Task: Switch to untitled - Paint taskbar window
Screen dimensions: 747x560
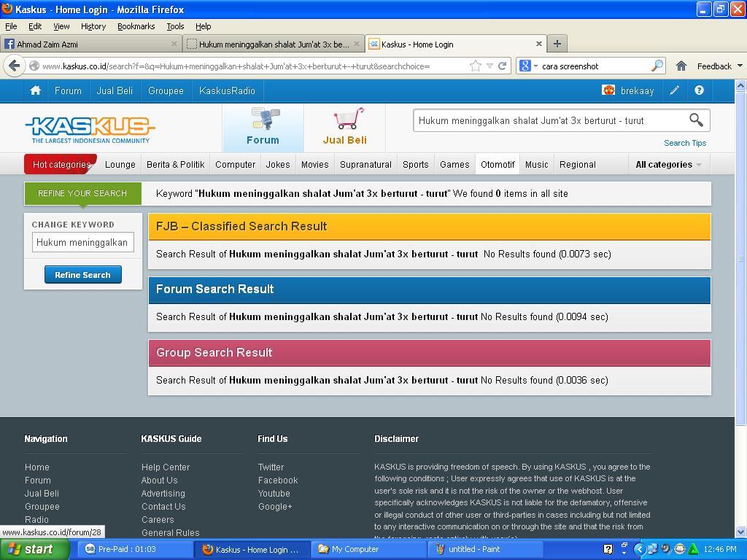Action: 486,550
